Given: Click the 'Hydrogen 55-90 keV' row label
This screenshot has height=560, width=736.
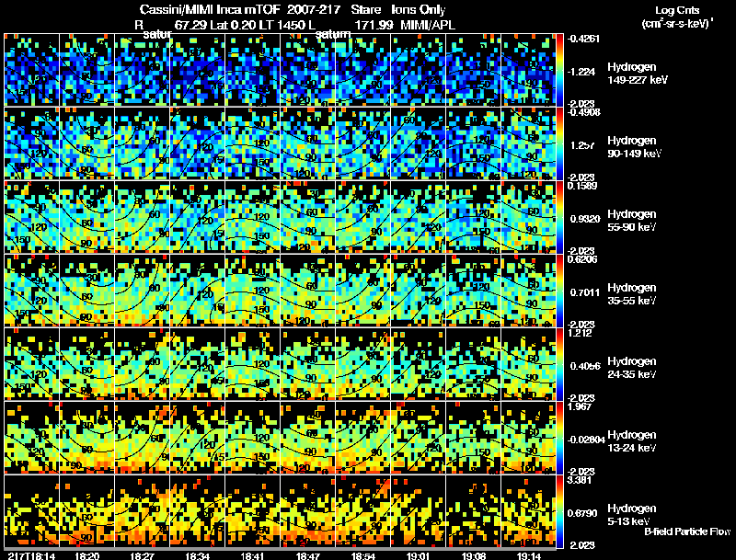Looking at the screenshot, I should pos(632,221).
